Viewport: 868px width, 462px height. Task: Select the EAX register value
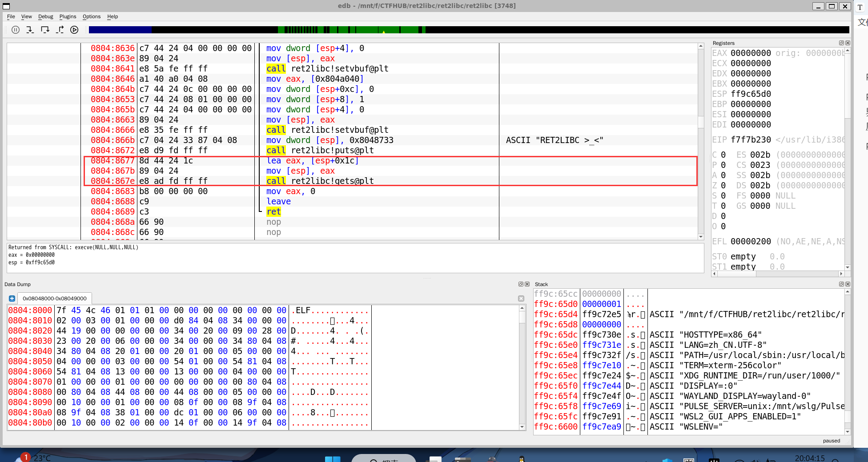pos(751,53)
